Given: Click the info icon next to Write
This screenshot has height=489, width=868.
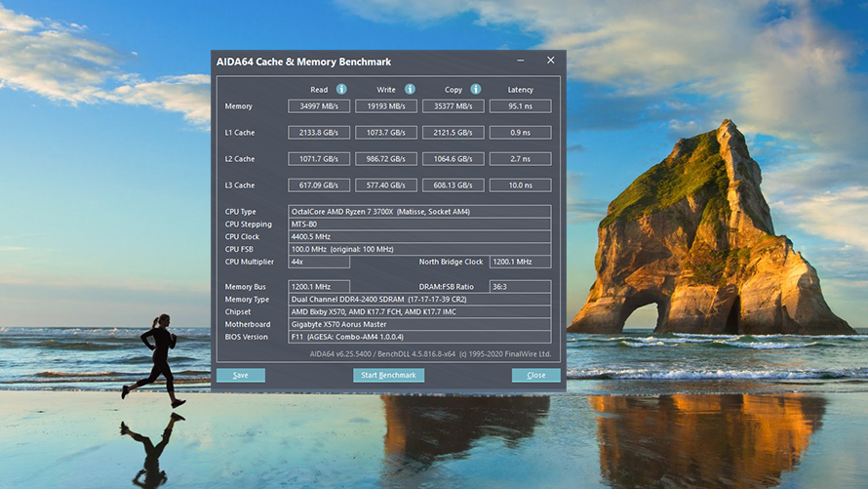Looking at the screenshot, I should [x=410, y=89].
